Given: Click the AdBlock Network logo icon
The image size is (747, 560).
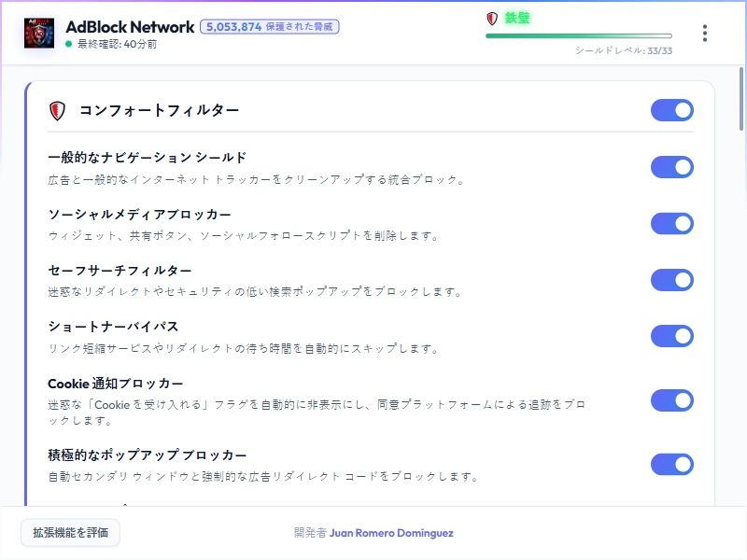Looking at the screenshot, I should 39,33.
